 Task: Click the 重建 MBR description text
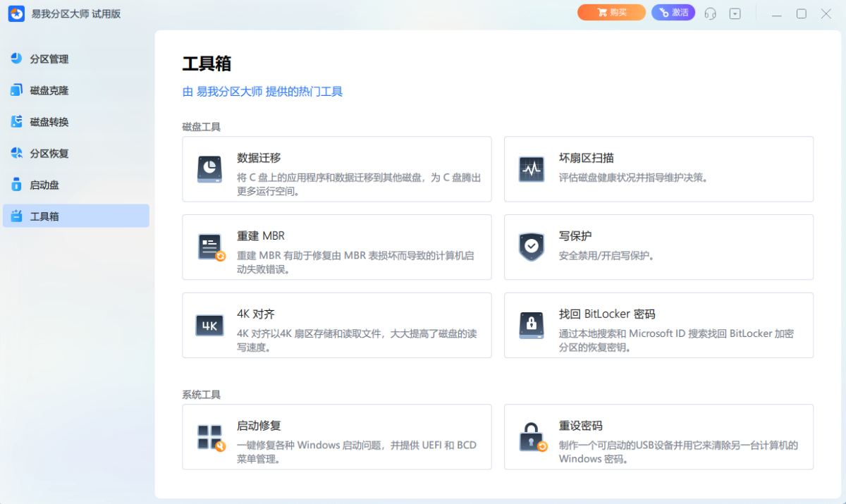point(355,262)
